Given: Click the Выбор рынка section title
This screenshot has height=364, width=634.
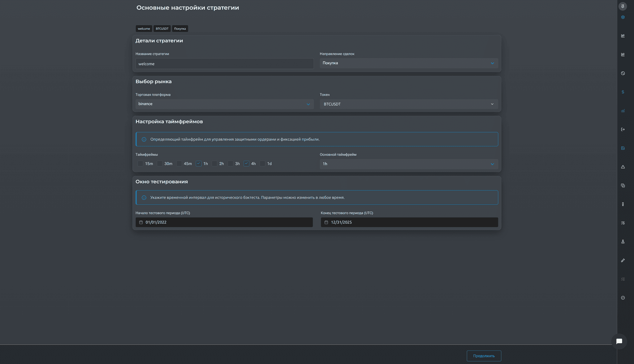Looking at the screenshot, I should (154, 82).
